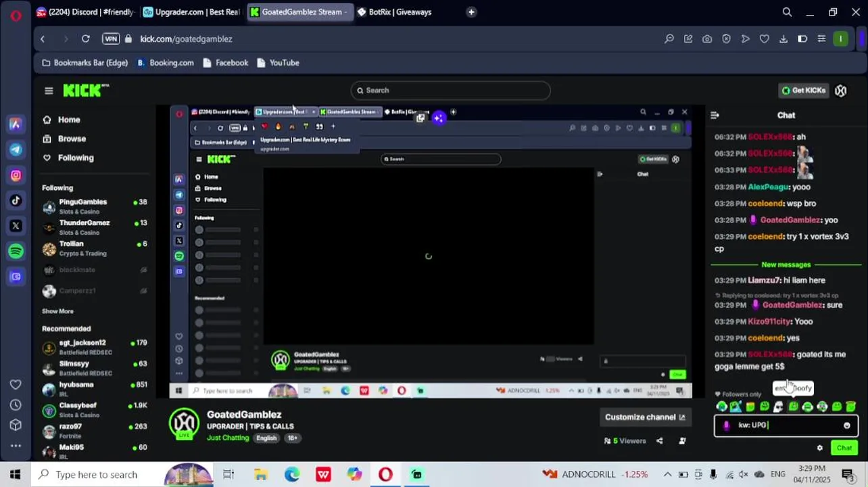
Task: Open the green profile badge in the toolbar
Action: [840, 39]
